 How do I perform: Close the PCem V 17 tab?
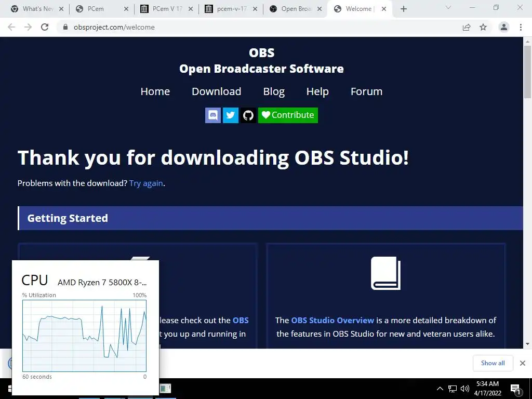coord(190,9)
